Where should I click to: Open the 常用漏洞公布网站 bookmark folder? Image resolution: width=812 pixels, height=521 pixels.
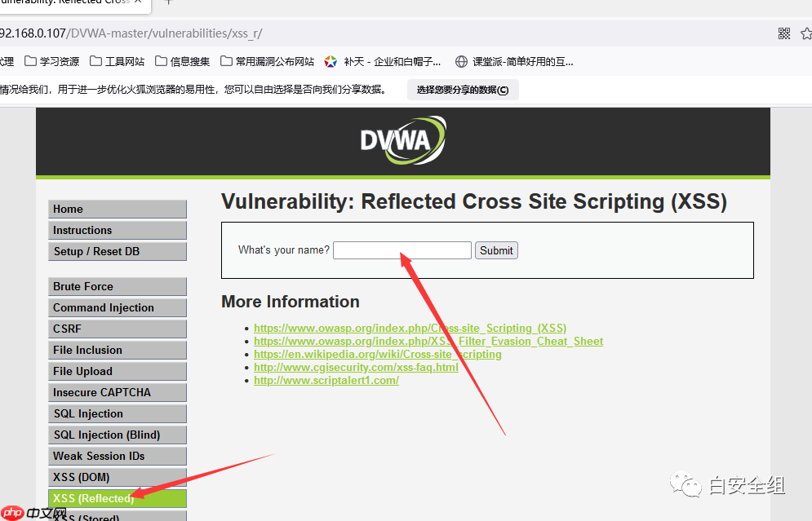[x=267, y=62]
